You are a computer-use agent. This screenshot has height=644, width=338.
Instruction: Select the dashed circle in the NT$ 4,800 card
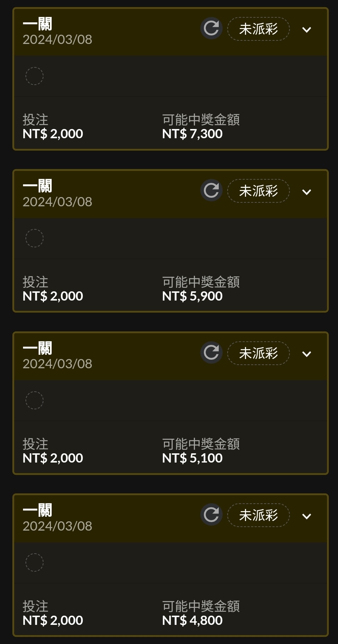(34, 562)
